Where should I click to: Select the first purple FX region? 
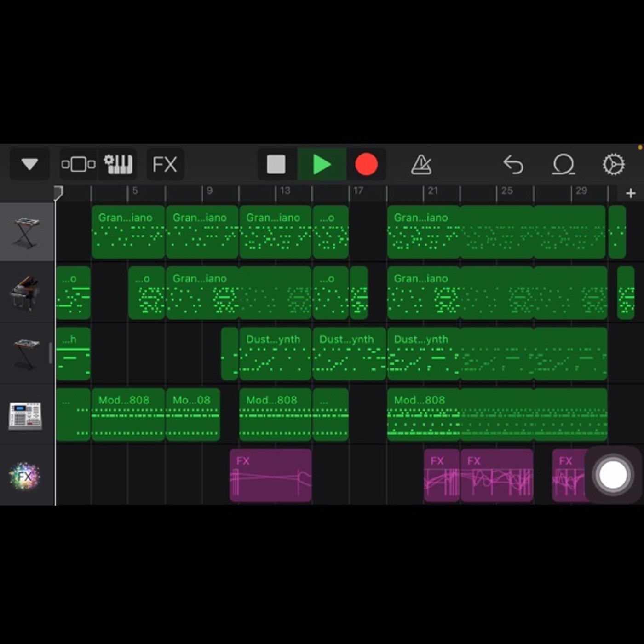(270, 475)
